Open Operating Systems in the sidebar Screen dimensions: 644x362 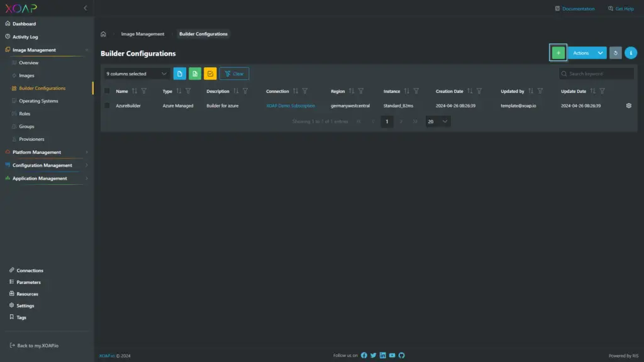point(38,101)
